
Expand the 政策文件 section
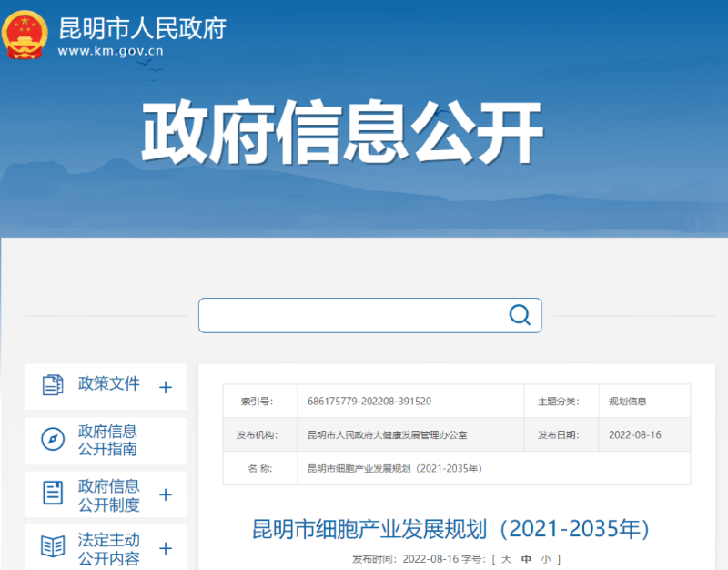click(166, 386)
